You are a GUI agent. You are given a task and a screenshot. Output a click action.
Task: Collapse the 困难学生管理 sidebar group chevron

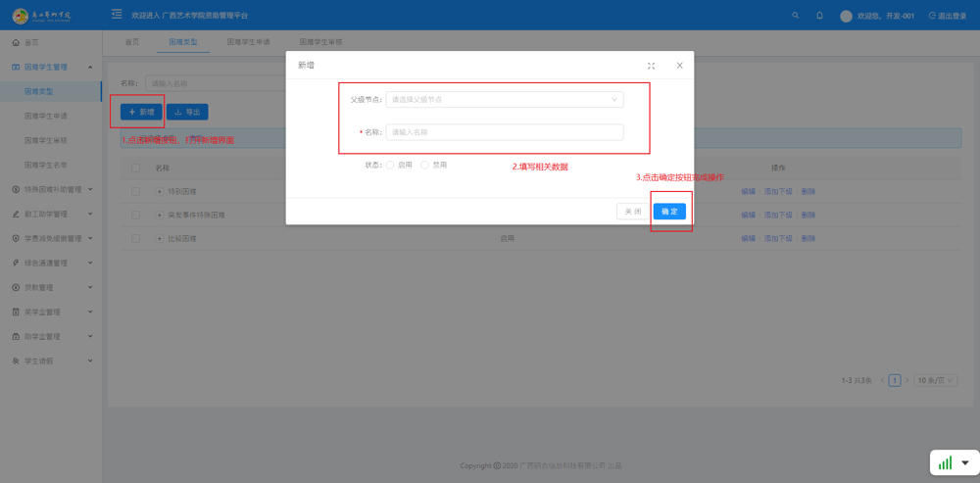pyautogui.click(x=90, y=67)
